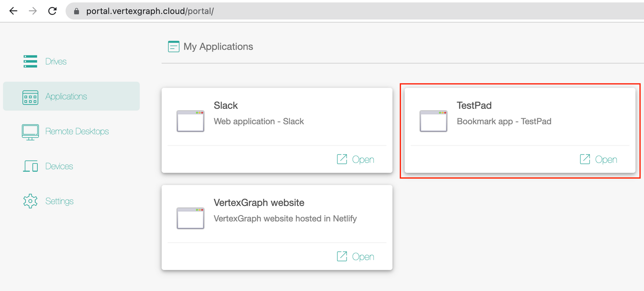
Task: Focus the address bar showing portal.vertexgraph.cloud
Action: [354, 11]
